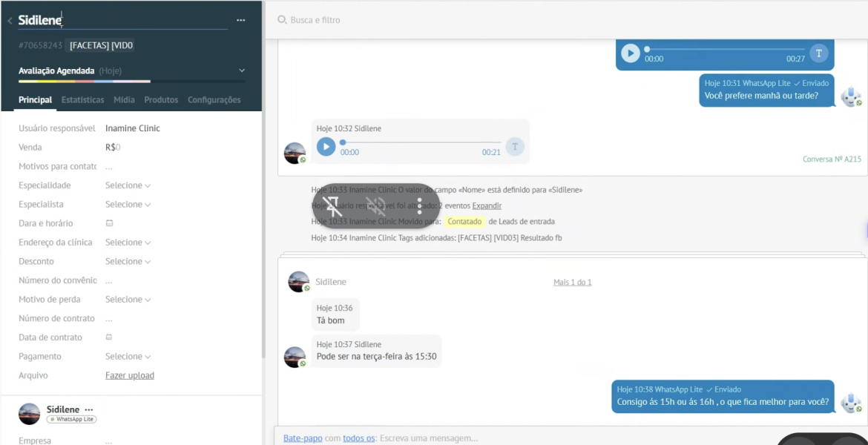Transcribe Sidilene's 00:21 audio with T icon
This screenshot has height=445, width=868.
(514, 147)
